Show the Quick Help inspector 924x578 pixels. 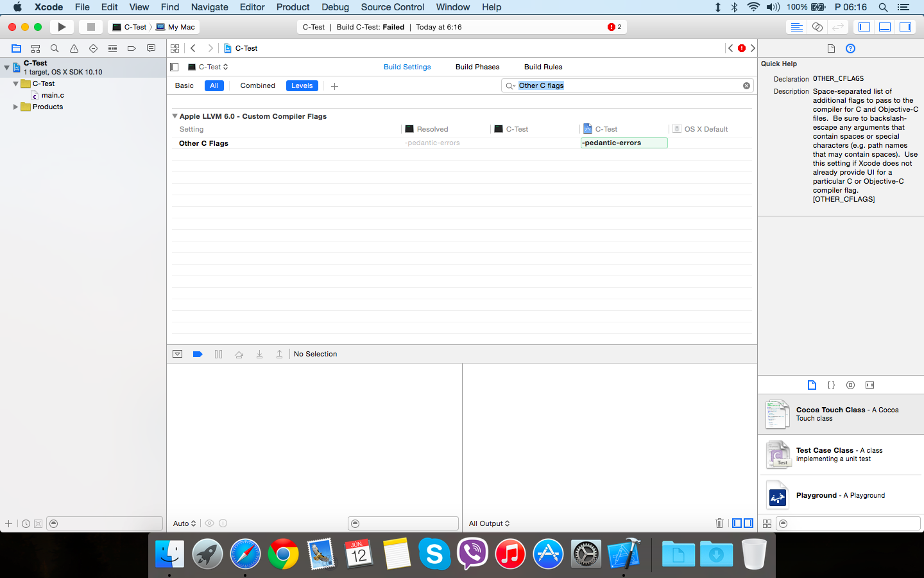coord(850,48)
